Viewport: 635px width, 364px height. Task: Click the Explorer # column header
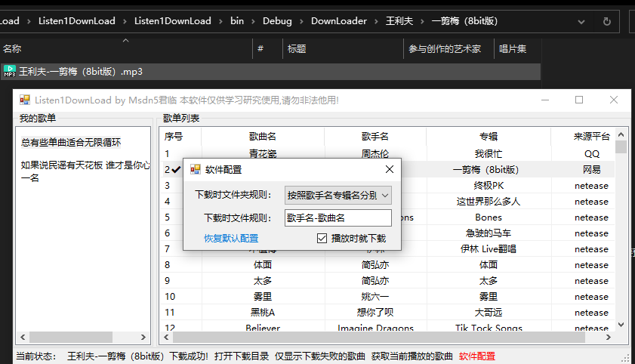267,49
